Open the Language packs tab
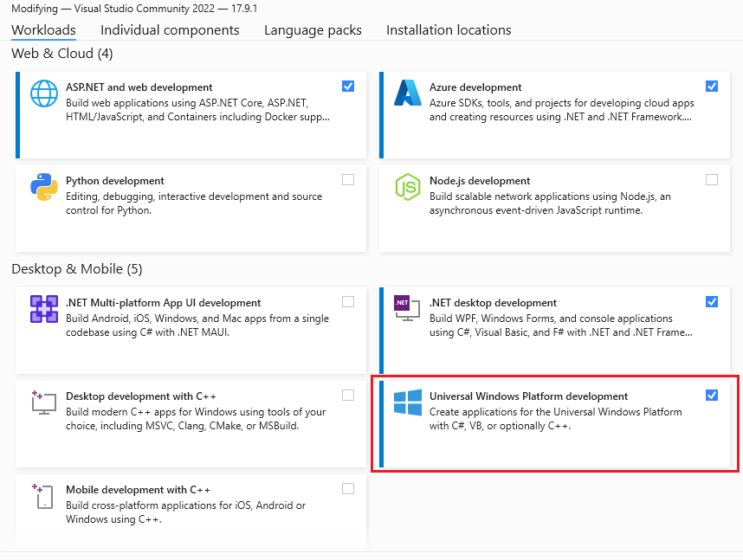Image resolution: width=743 pixels, height=560 pixels. coord(313,29)
